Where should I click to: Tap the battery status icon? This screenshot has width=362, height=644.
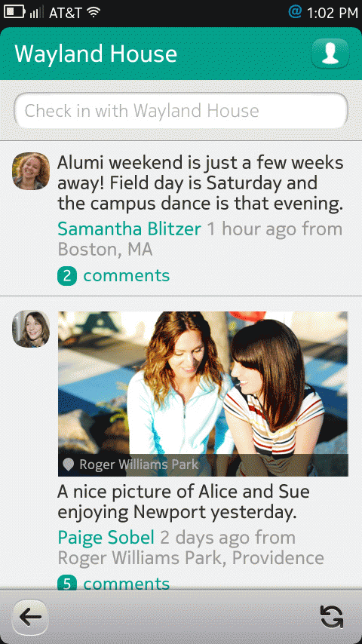coord(14,11)
